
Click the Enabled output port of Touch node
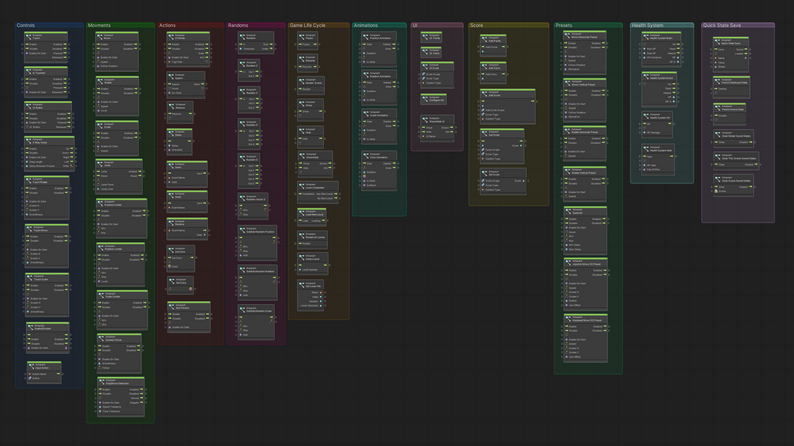click(x=65, y=45)
